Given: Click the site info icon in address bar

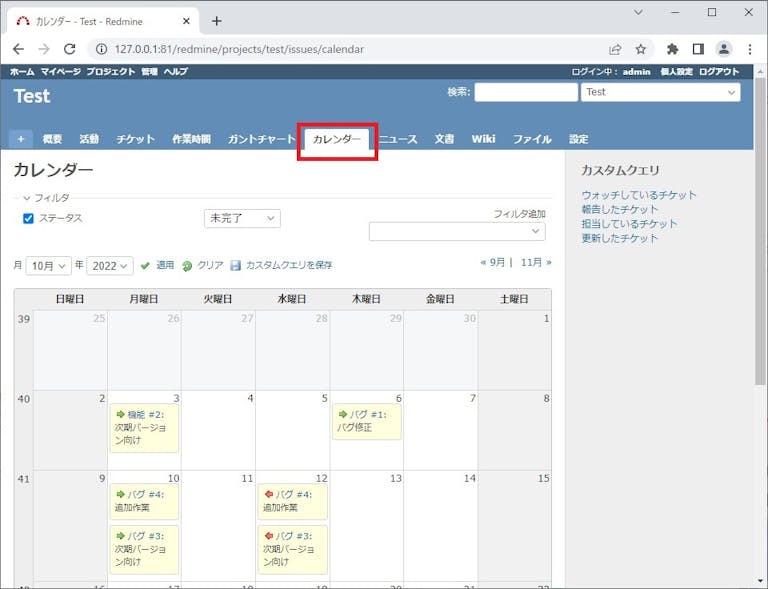Looking at the screenshot, I should tap(101, 49).
